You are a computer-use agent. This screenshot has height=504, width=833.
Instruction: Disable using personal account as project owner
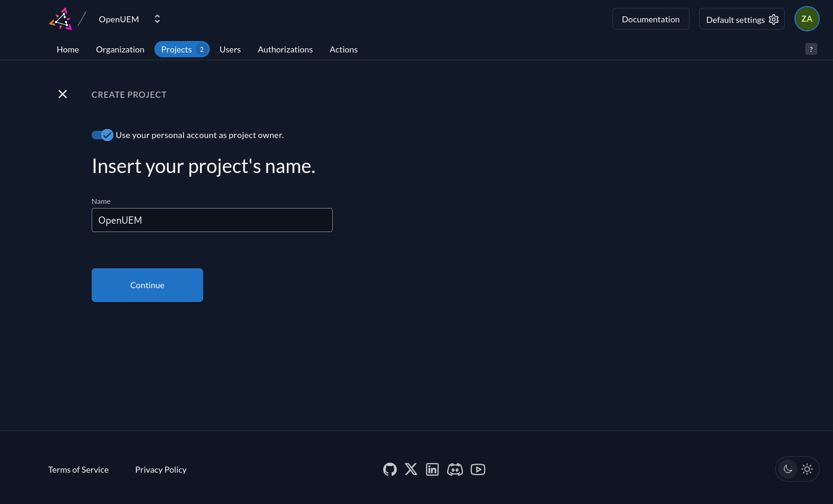pos(102,135)
